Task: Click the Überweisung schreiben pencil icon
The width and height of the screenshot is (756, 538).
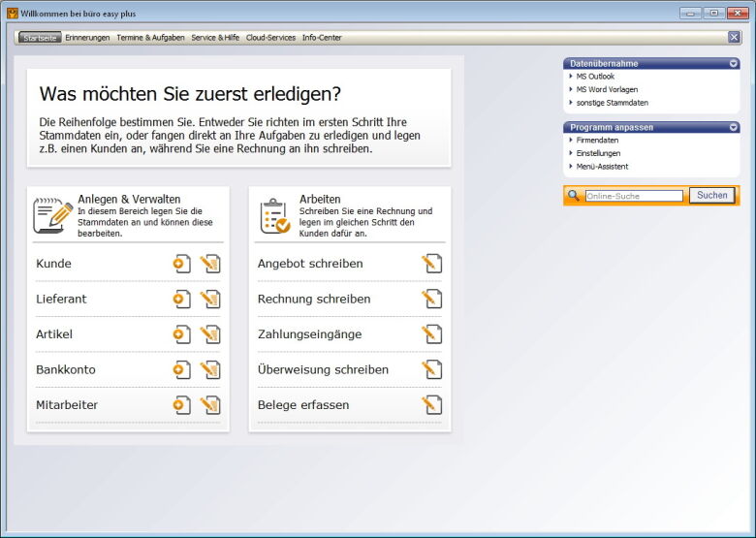Action: coord(432,369)
